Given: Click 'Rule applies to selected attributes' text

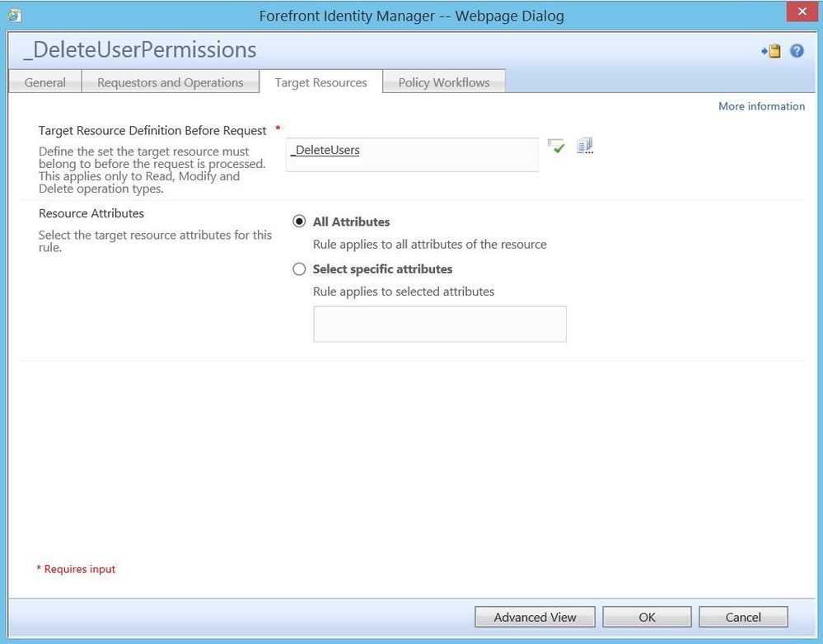Looking at the screenshot, I should [x=404, y=292].
